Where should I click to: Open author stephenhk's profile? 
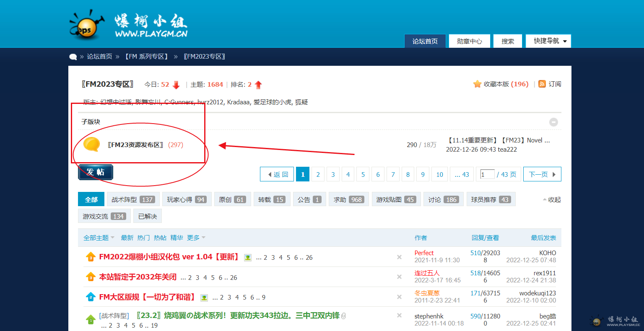pyautogui.click(x=429, y=316)
